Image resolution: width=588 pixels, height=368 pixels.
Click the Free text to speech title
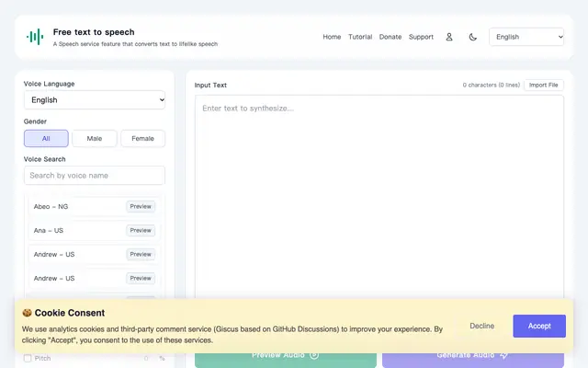coord(94,32)
